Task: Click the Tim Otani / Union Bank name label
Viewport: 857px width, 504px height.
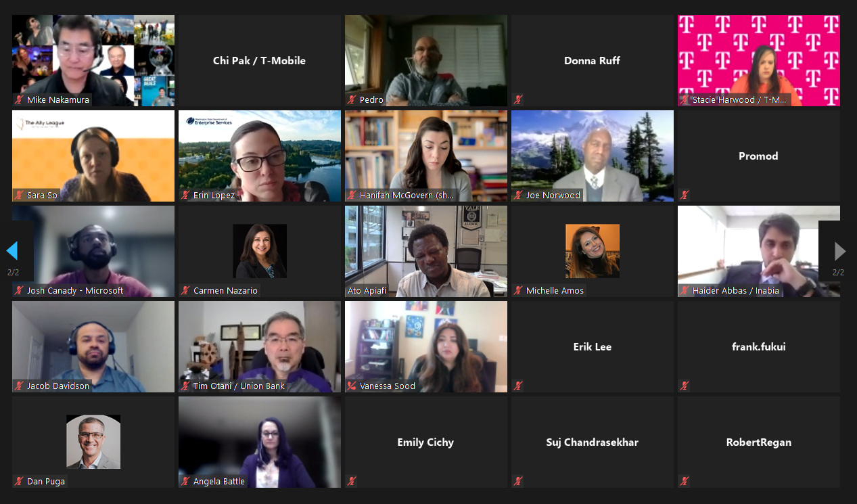Action: [x=239, y=386]
